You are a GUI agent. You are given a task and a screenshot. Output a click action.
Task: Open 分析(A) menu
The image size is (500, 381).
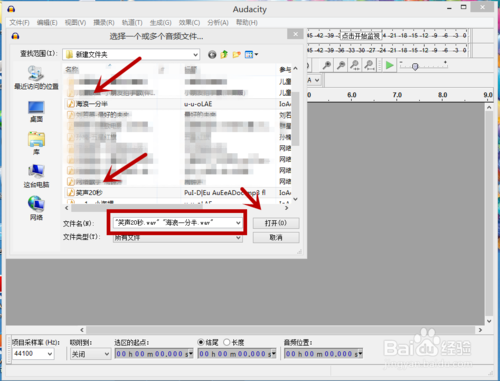tap(218, 23)
